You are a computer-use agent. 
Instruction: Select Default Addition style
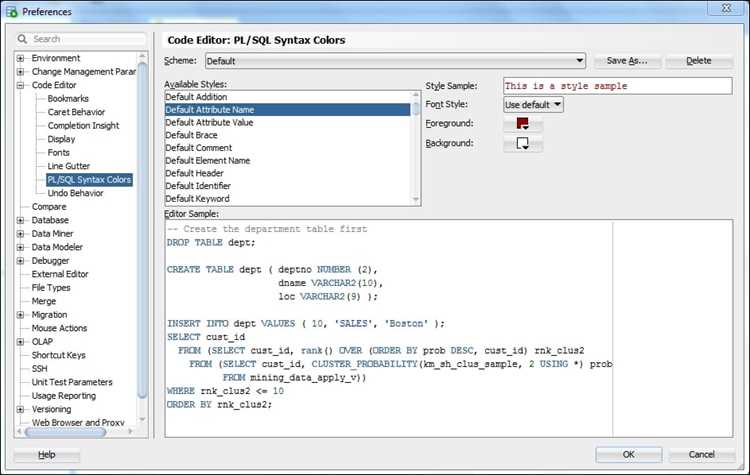point(287,97)
